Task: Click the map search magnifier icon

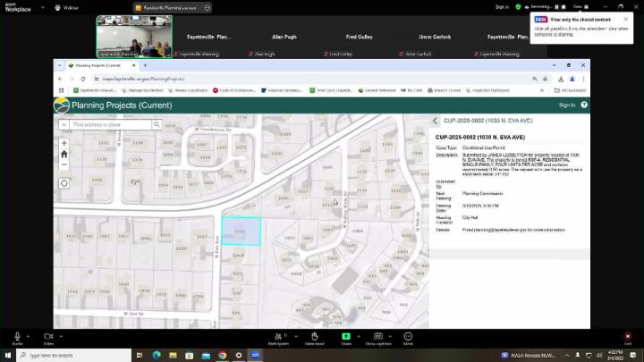Action: [x=157, y=124]
